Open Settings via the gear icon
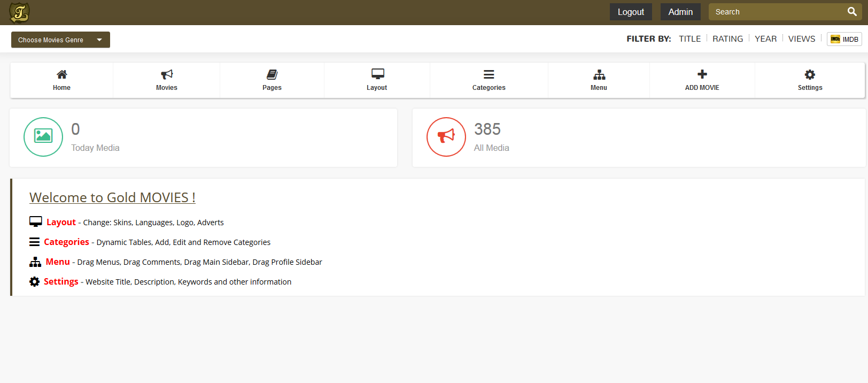The width and height of the screenshot is (868, 383). click(810, 74)
